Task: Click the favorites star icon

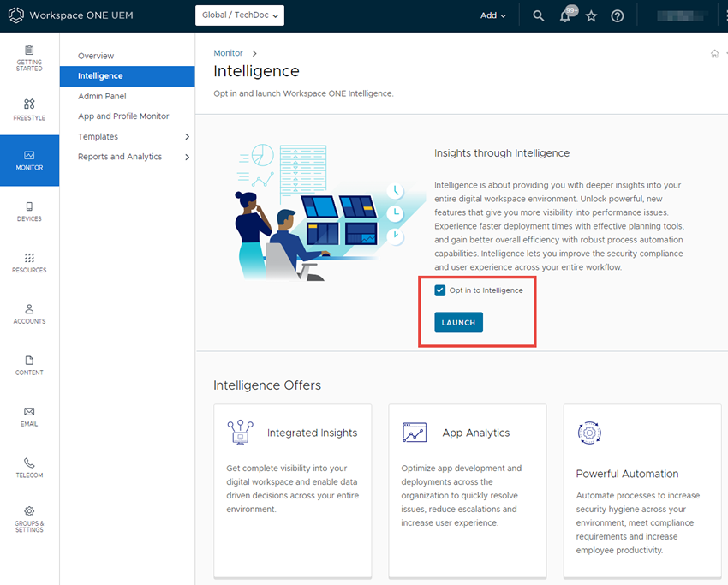Action: 591,16
